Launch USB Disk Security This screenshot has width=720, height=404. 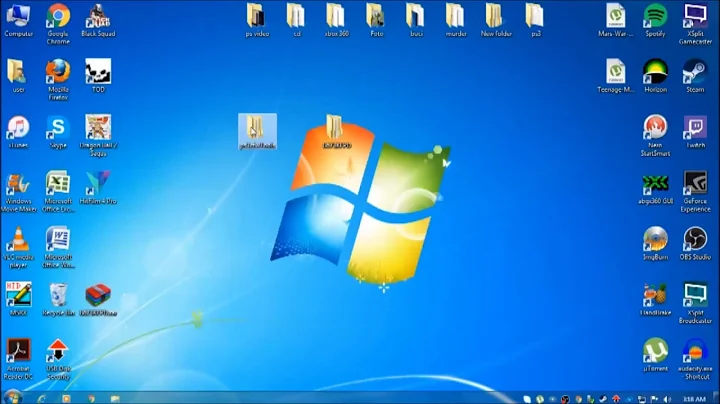coord(58,359)
